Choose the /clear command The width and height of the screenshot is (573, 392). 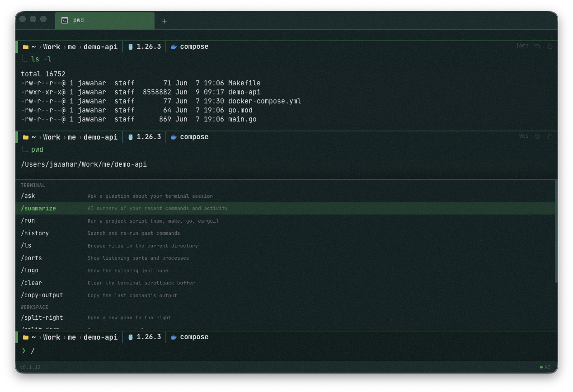pos(285,283)
